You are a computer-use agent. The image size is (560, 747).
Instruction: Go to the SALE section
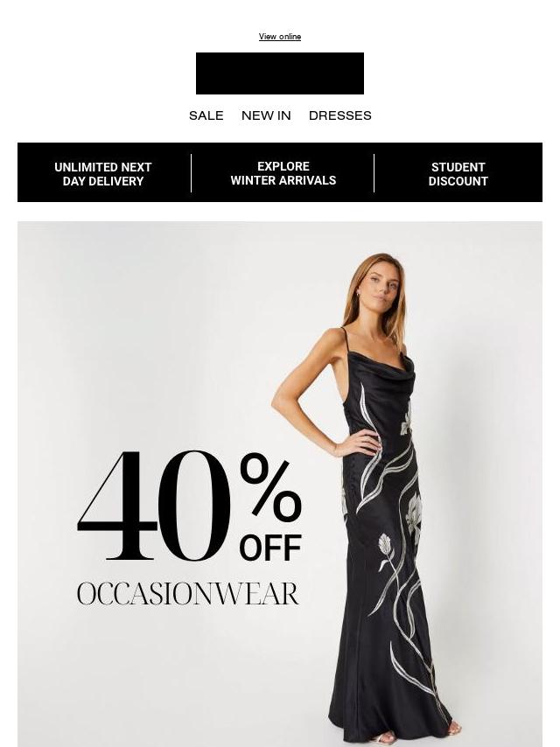(x=206, y=115)
